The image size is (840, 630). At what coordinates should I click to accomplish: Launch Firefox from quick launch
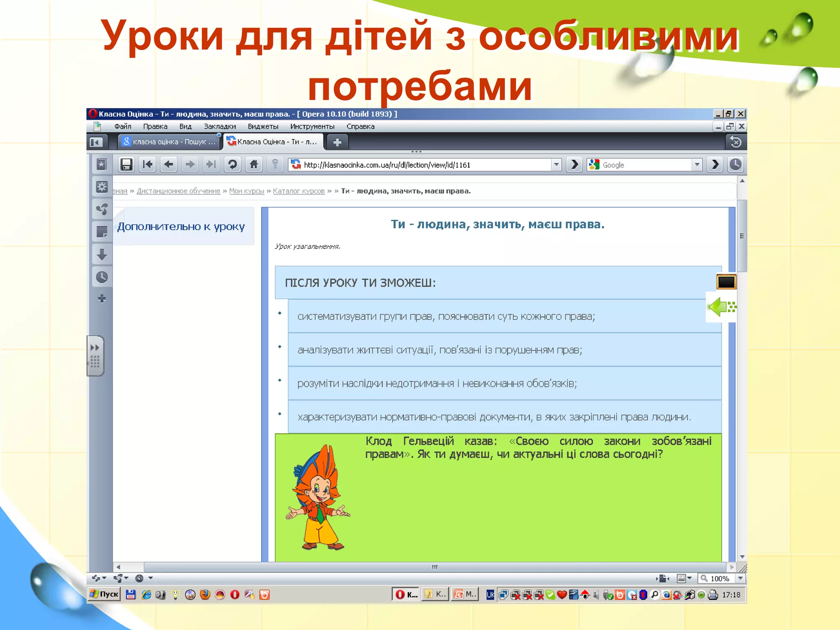click(x=205, y=594)
